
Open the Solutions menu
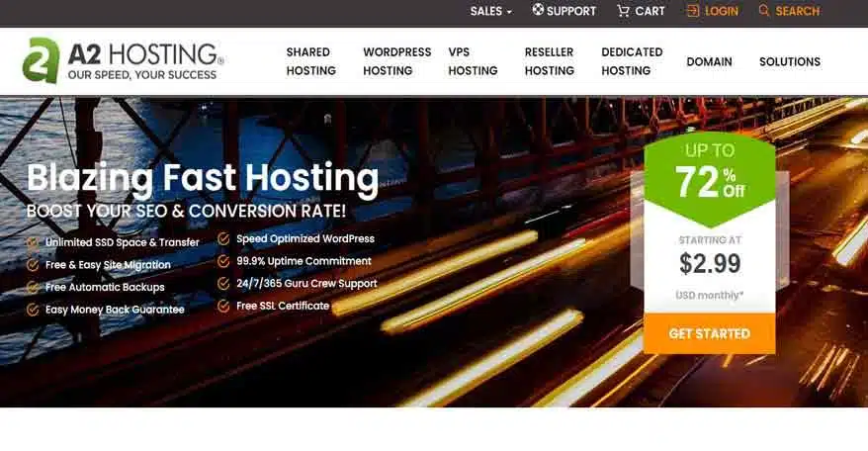pyautogui.click(x=790, y=61)
